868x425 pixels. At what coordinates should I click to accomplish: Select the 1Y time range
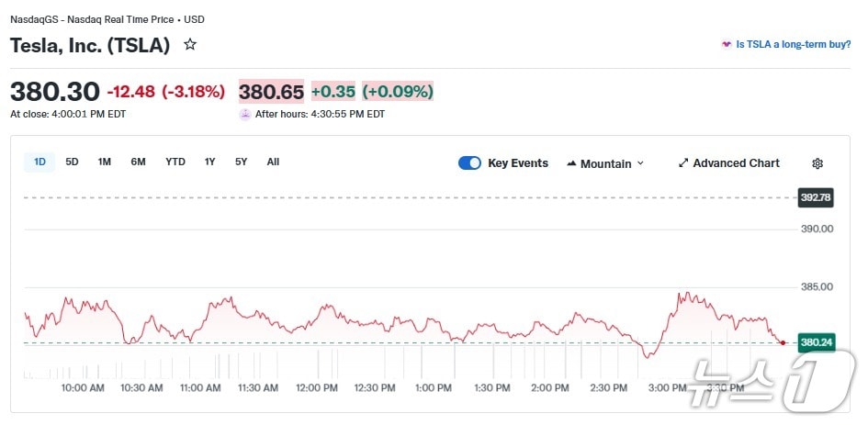coord(210,162)
